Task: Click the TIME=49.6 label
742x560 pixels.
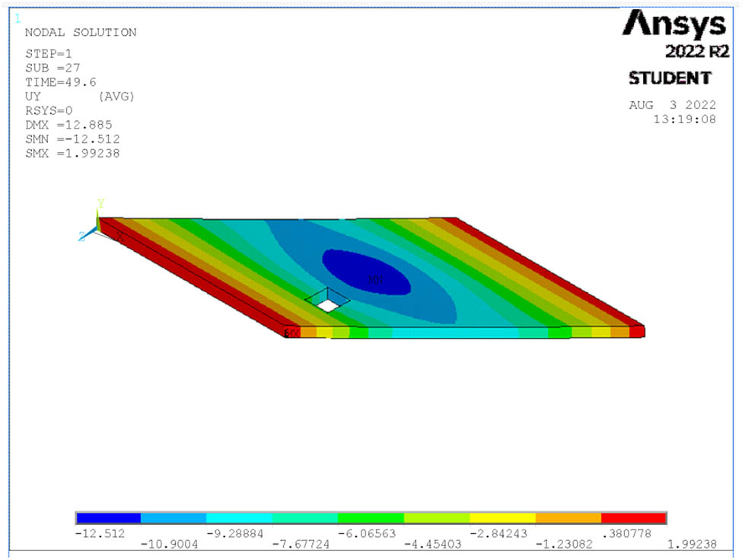Action: pos(61,82)
